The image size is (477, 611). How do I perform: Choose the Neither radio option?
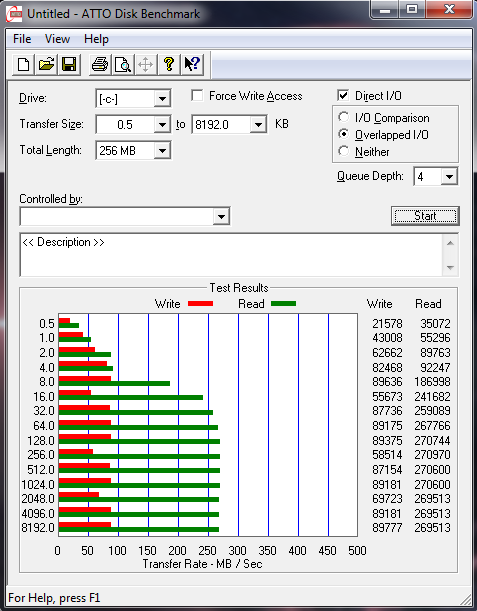click(344, 151)
